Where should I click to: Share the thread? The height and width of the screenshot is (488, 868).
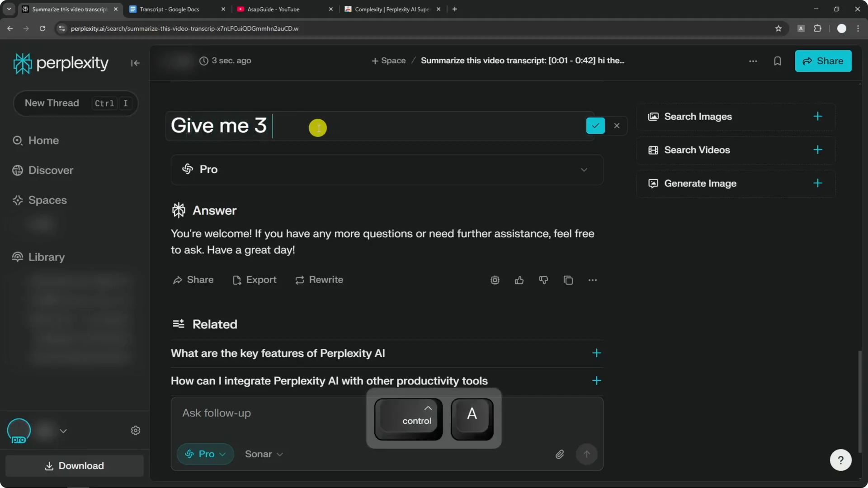[823, 61]
